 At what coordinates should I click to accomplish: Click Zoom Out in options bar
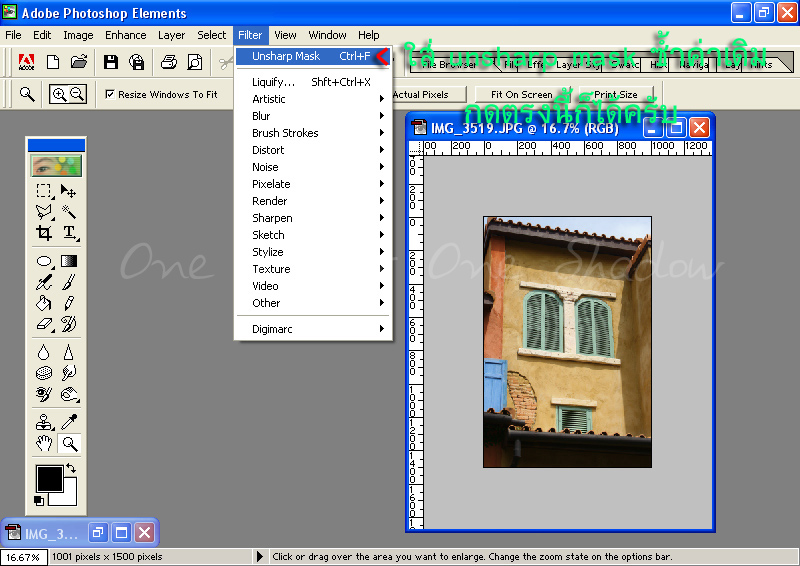(77, 94)
